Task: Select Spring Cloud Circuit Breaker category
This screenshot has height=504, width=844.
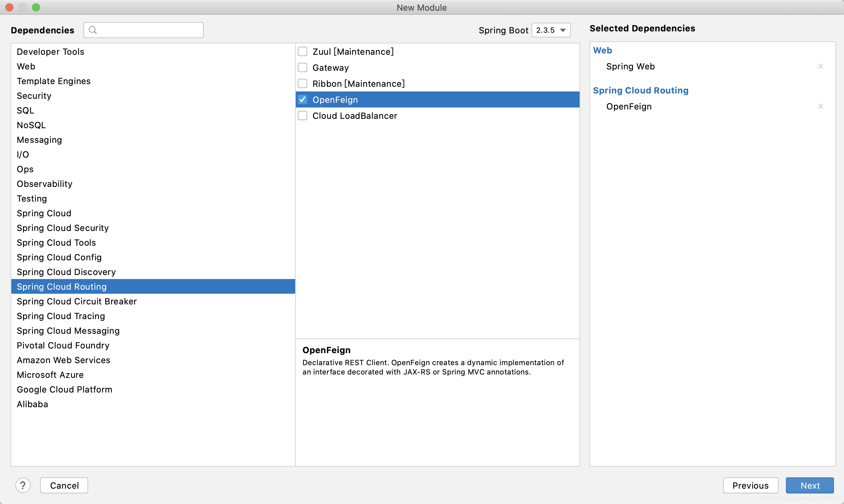Action: click(77, 301)
